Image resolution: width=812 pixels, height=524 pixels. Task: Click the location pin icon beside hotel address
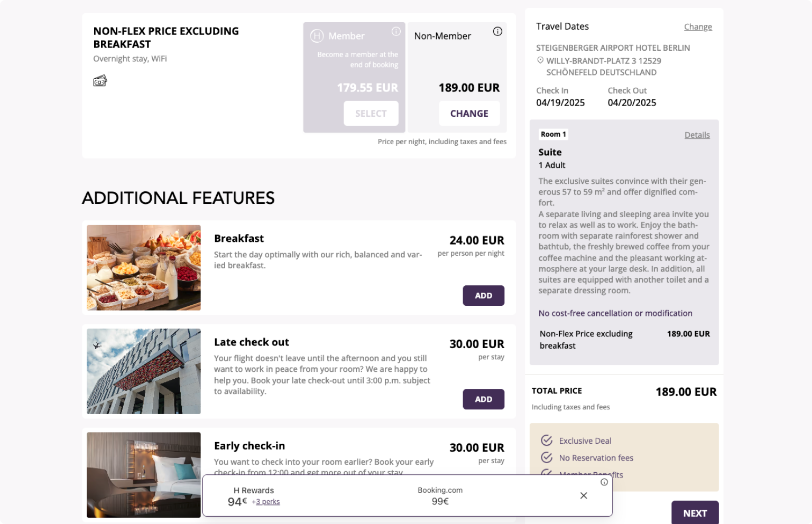(540, 60)
